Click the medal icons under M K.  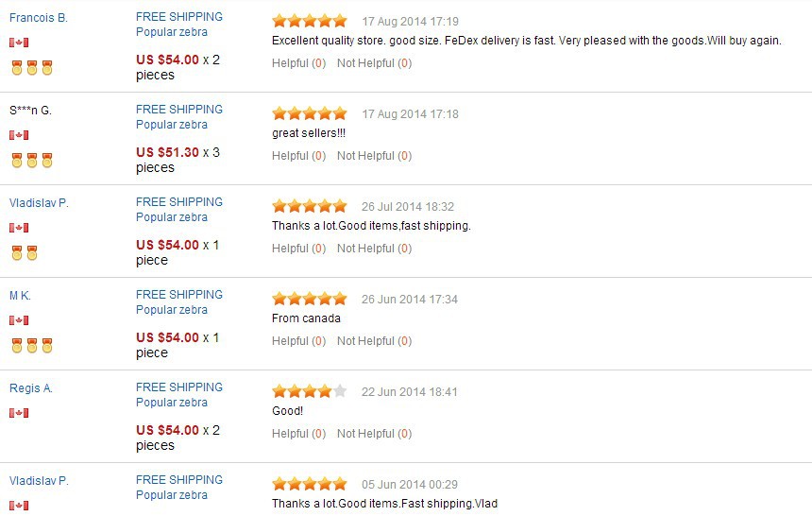tap(31, 346)
